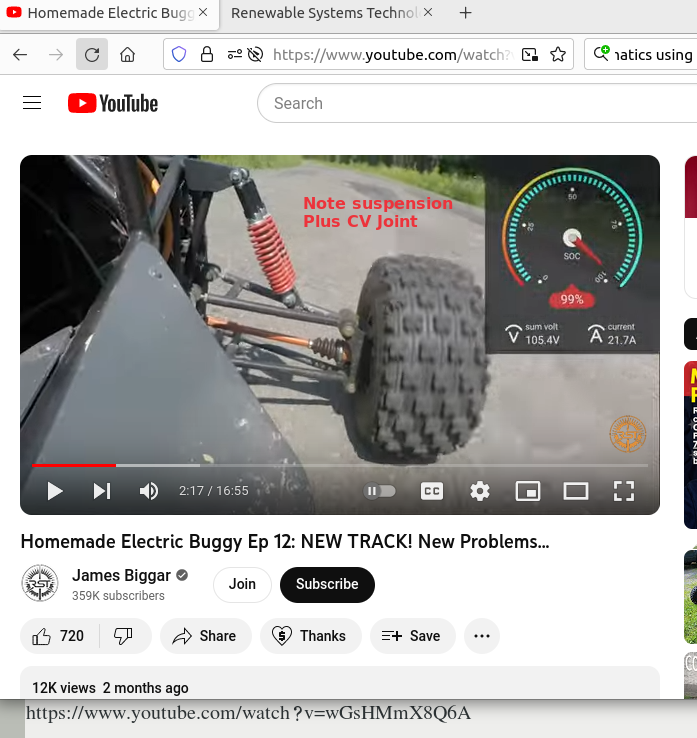The width and height of the screenshot is (697, 738).
Task: Switch to miniplayer mode
Action: pyautogui.click(x=528, y=491)
